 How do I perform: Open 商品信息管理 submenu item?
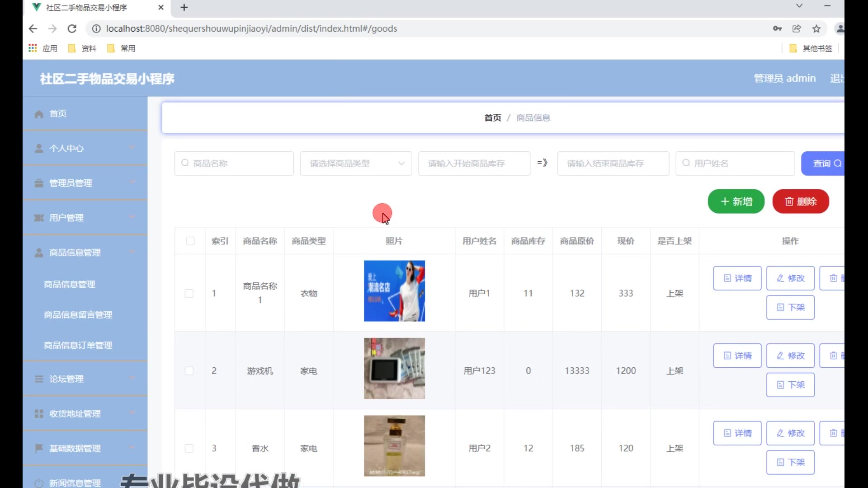click(x=70, y=284)
